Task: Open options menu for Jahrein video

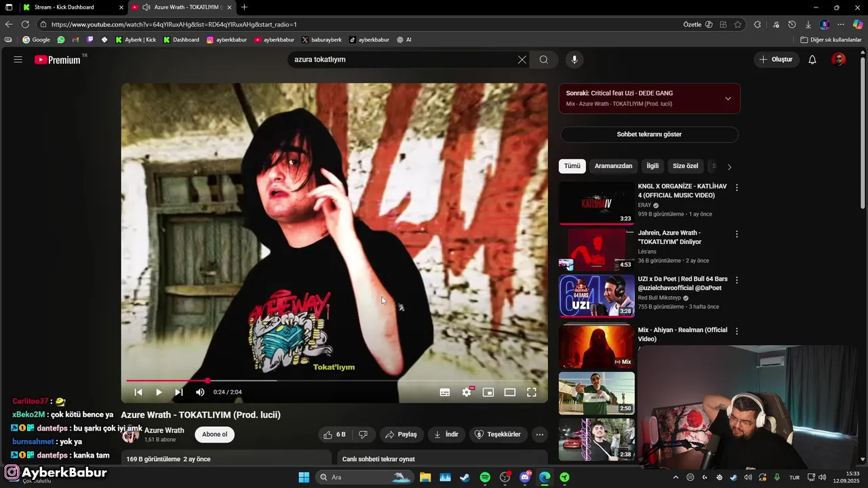Action: [736, 234]
